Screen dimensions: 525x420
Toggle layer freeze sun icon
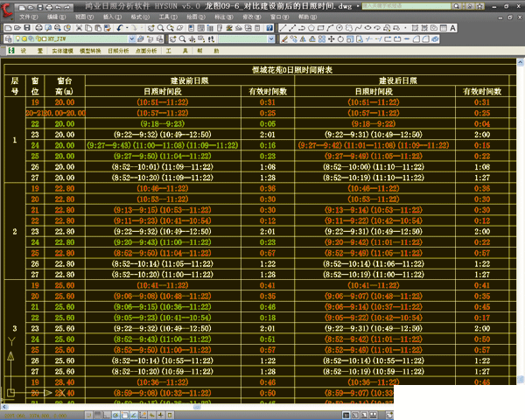(x=24, y=38)
